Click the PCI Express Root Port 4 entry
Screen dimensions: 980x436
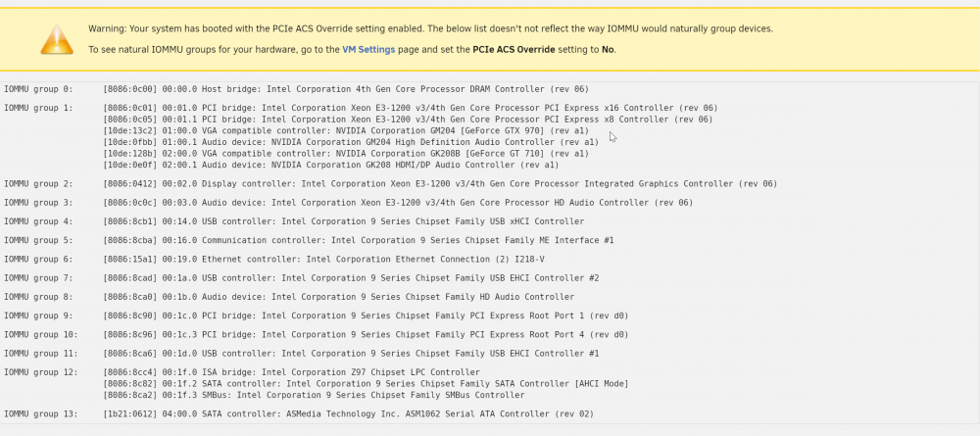[x=367, y=334]
